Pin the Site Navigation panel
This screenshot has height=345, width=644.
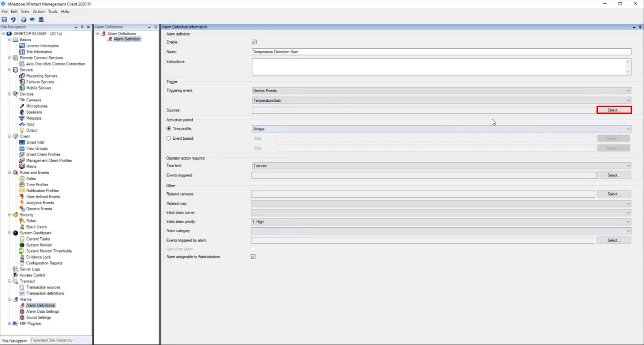tap(82, 27)
